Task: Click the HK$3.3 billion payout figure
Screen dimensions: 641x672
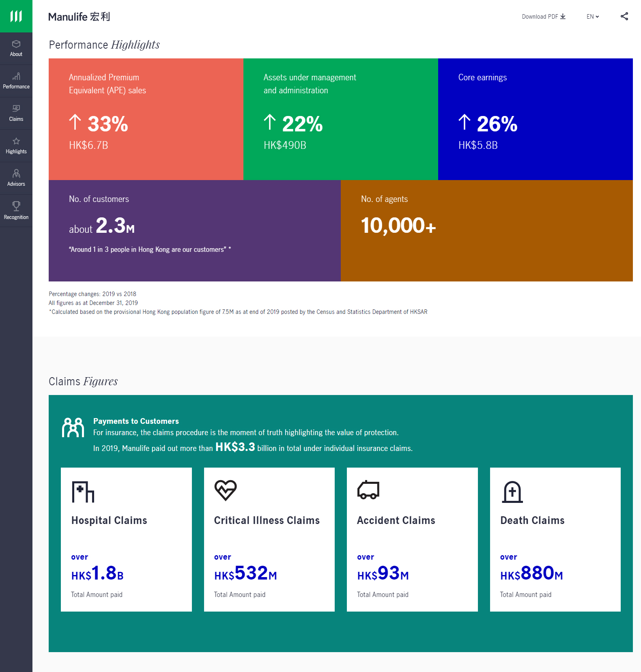Action: pyautogui.click(x=235, y=447)
